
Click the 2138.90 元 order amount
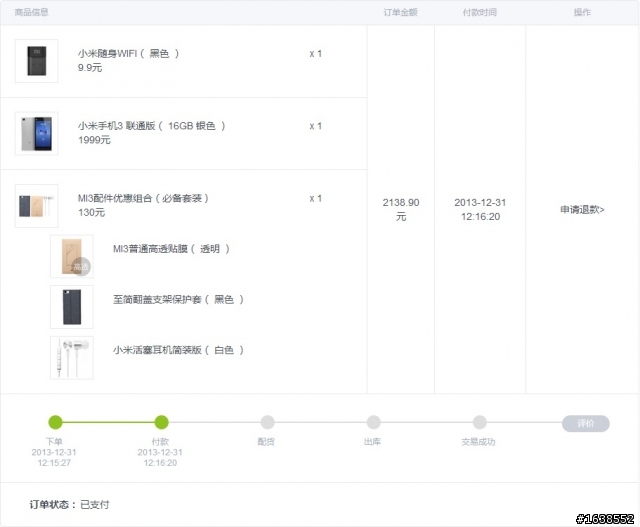coord(401,209)
